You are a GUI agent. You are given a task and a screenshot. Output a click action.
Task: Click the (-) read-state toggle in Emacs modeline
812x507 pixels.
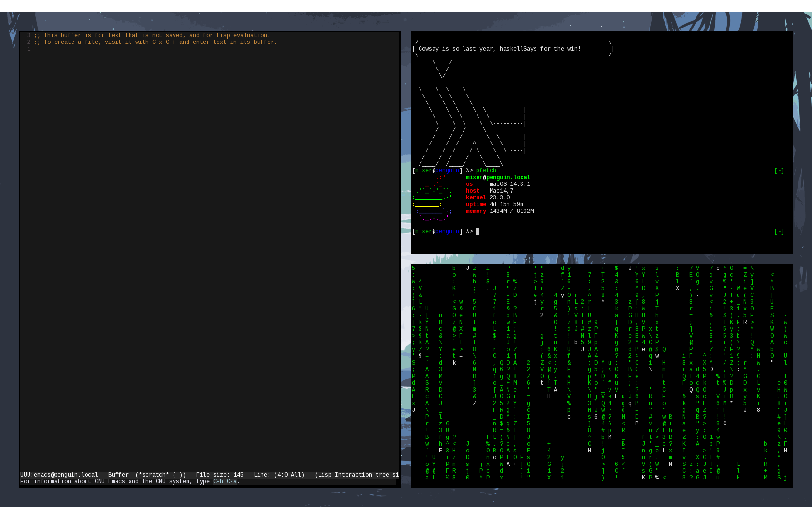pos(179,474)
